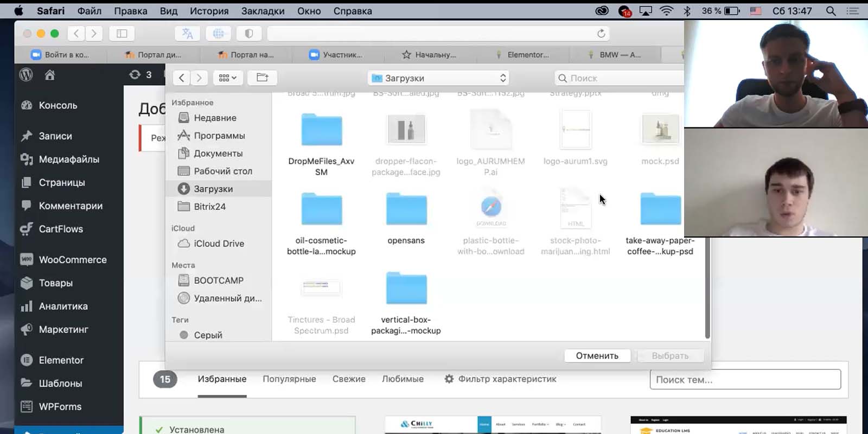The height and width of the screenshot is (434, 868).
Task: Reload the page in Safari
Action: pyautogui.click(x=601, y=34)
